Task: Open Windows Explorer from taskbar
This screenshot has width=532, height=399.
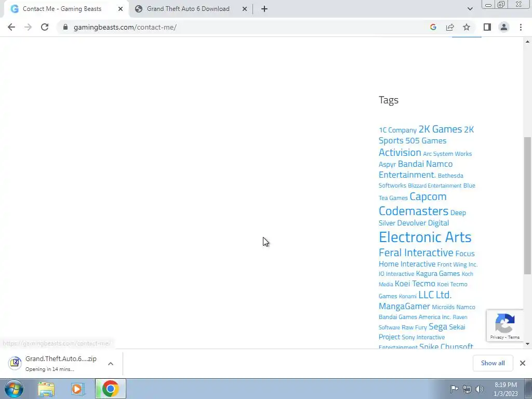Action: click(x=46, y=389)
